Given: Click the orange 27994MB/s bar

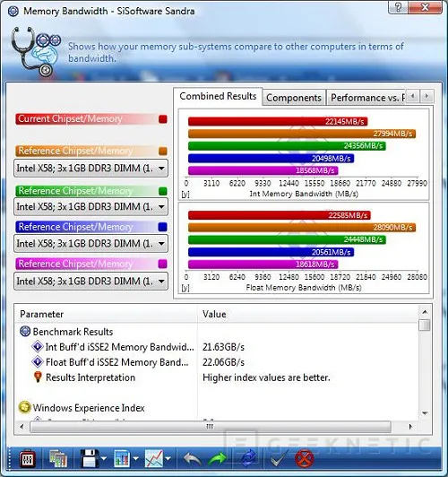Looking at the screenshot, I should pos(302,134).
